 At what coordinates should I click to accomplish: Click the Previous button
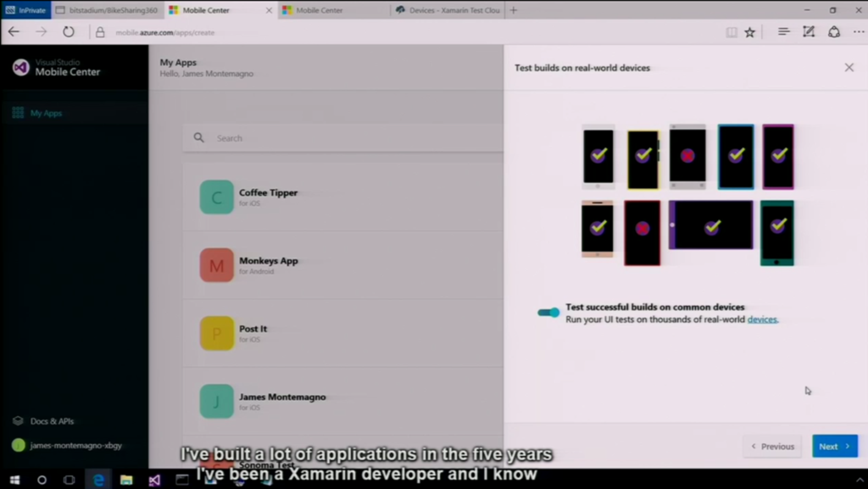773,446
